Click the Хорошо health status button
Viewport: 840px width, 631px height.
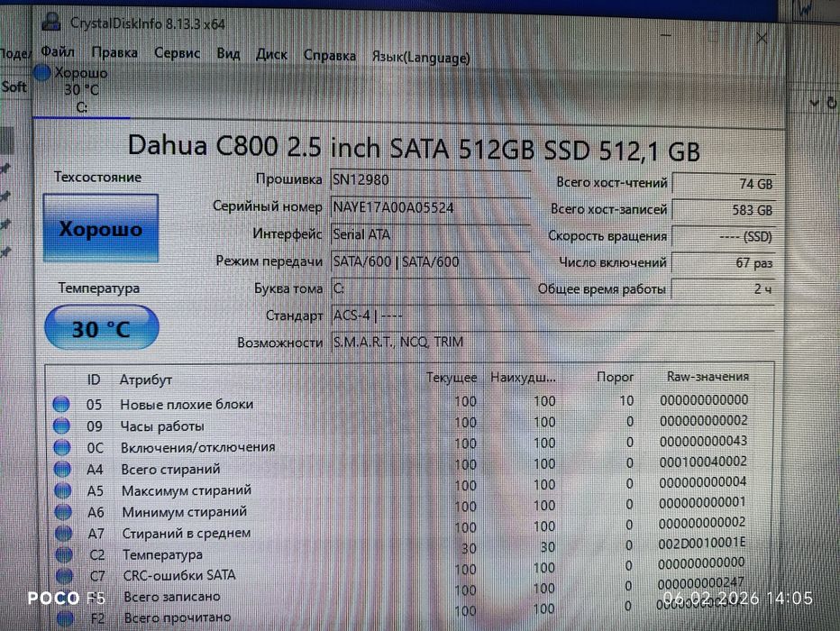pos(101,229)
